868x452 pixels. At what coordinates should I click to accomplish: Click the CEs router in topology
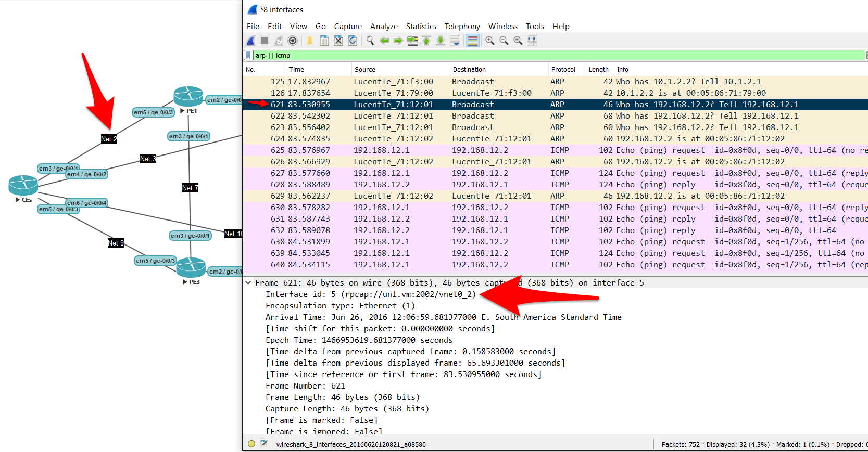pos(23,185)
